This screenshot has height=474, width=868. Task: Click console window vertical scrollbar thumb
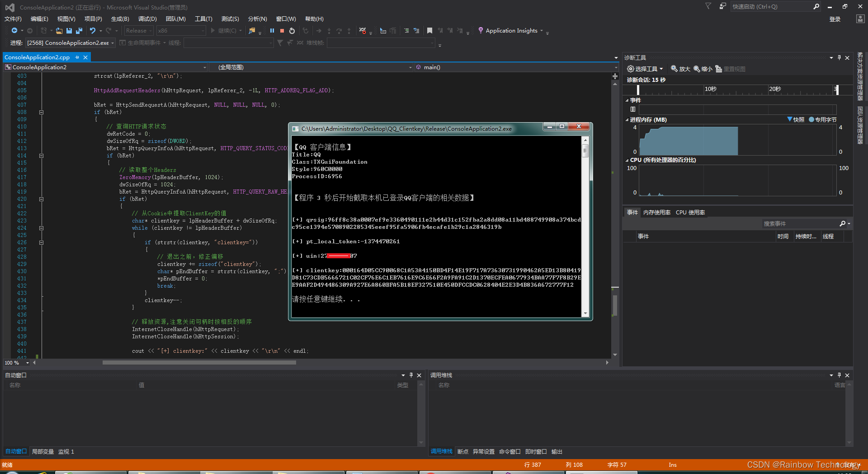[x=585, y=150]
